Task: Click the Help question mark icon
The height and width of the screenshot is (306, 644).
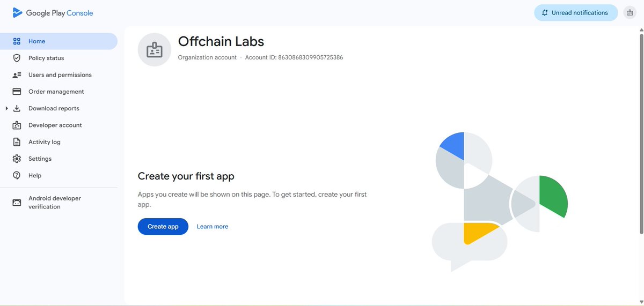Action: (17, 175)
